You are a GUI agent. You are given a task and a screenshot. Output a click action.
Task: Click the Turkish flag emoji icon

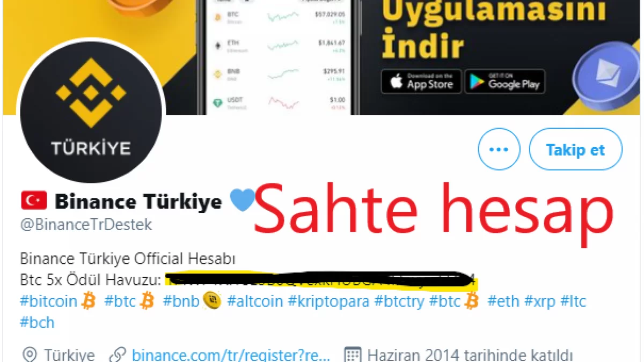34,201
